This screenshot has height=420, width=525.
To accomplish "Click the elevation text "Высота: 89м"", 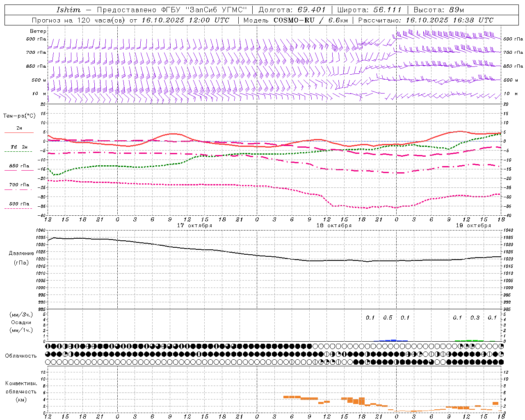I will pyautogui.click(x=439, y=10).
